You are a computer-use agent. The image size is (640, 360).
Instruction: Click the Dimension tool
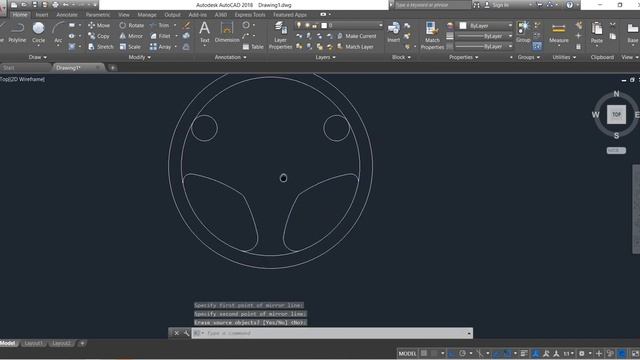coord(227,32)
